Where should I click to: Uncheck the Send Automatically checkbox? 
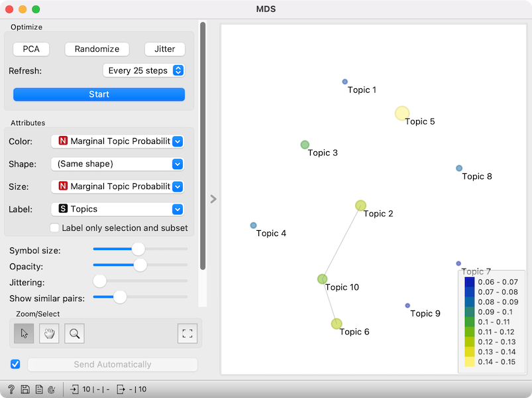click(x=15, y=364)
